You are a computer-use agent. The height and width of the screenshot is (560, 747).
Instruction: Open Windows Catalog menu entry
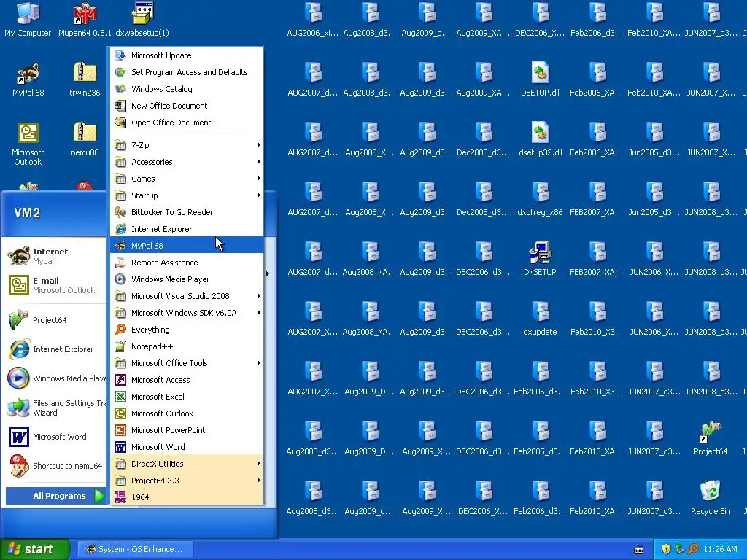click(x=187, y=89)
